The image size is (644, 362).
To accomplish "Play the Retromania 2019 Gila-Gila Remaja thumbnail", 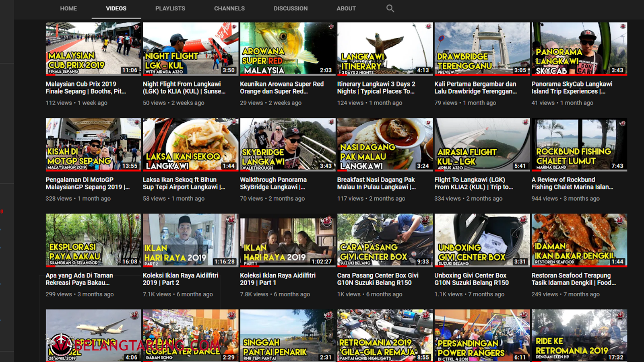I will click(384, 336).
